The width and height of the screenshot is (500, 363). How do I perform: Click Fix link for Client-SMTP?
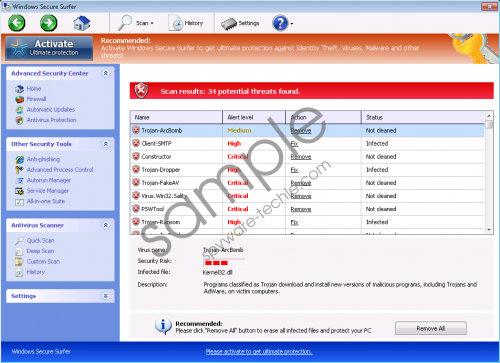(294, 144)
